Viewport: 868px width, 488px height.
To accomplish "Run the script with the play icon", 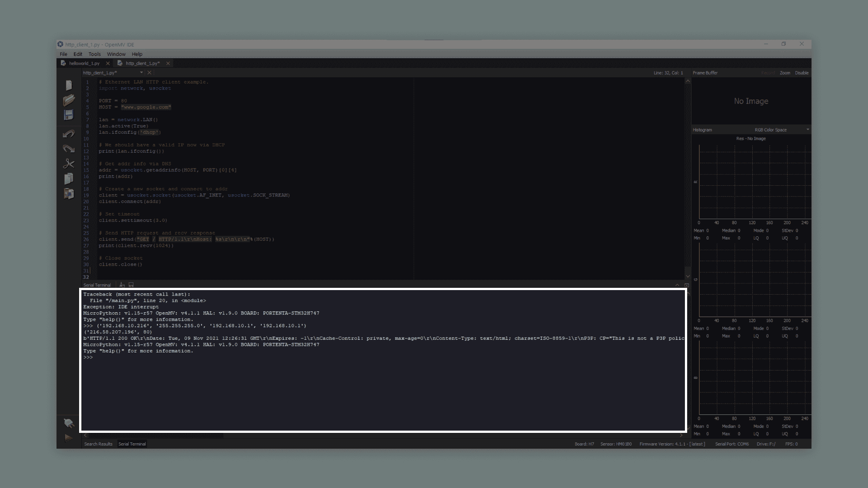I will click(x=69, y=437).
